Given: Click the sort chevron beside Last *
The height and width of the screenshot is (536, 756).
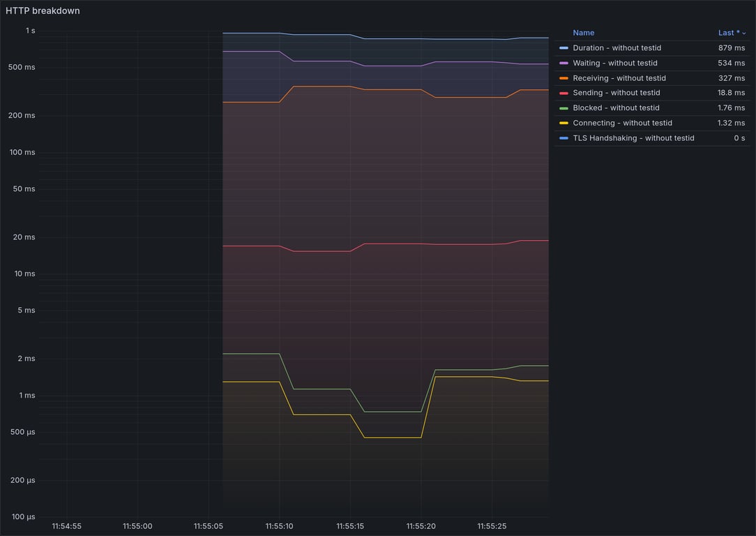Looking at the screenshot, I should (744, 33).
